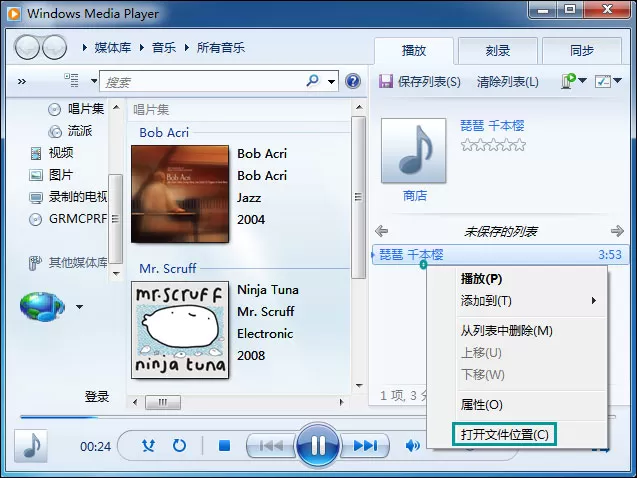Image resolution: width=637 pixels, height=478 pixels.
Task: Toggle repeat playback mode
Action: point(179,446)
